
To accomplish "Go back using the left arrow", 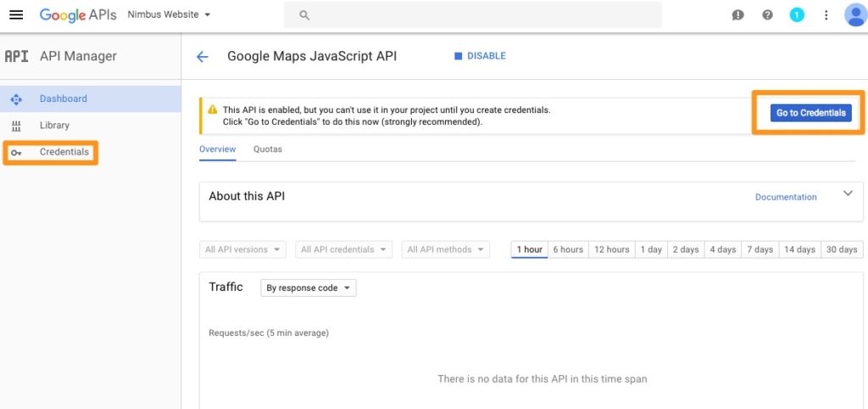I will click(202, 57).
